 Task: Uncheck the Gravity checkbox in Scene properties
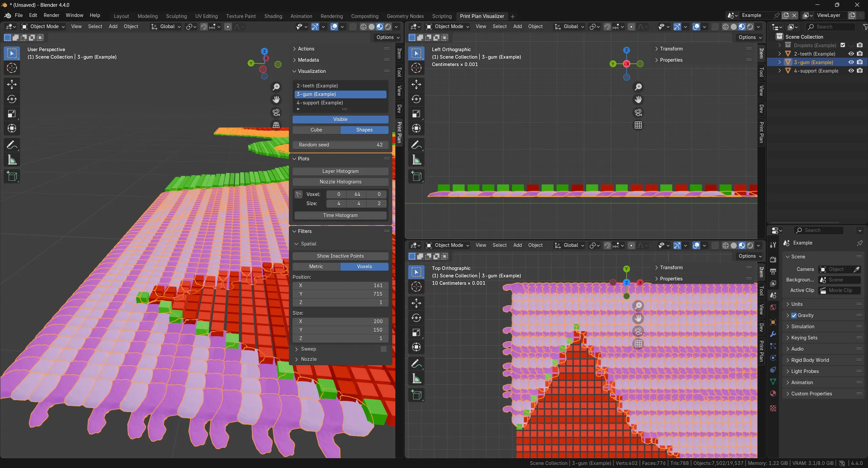pos(794,315)
